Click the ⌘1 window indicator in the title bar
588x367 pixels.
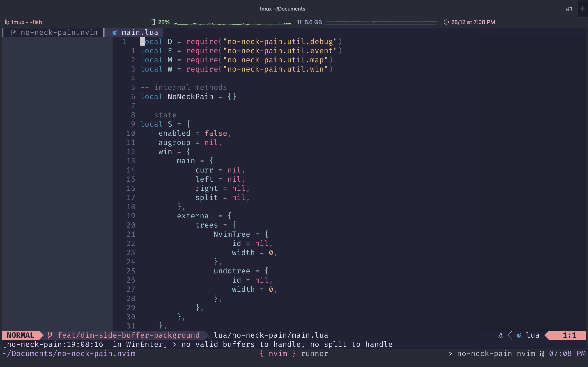click(568, 9)
